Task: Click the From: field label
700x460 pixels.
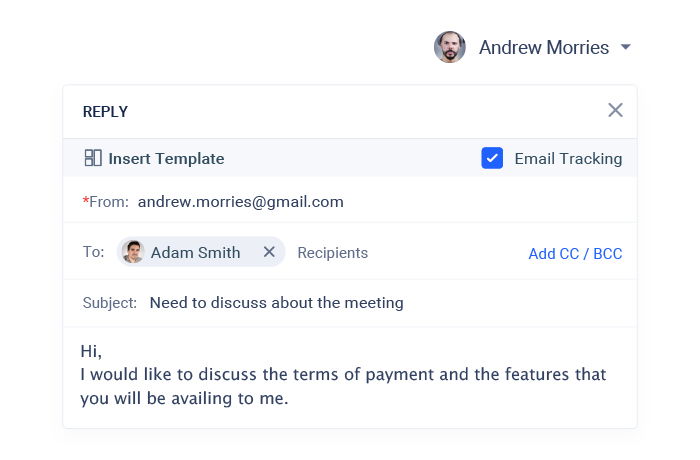Action: (108, 202)
